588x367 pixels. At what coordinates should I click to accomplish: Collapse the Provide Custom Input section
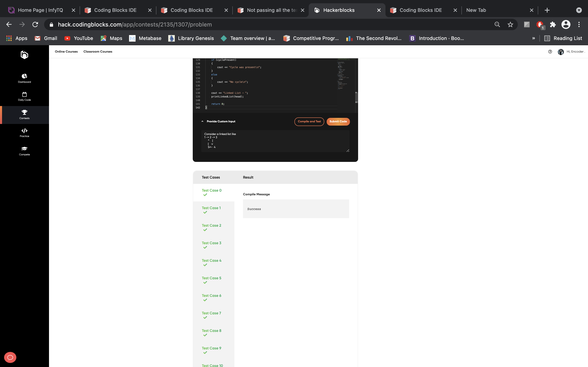tap(202, 121)
